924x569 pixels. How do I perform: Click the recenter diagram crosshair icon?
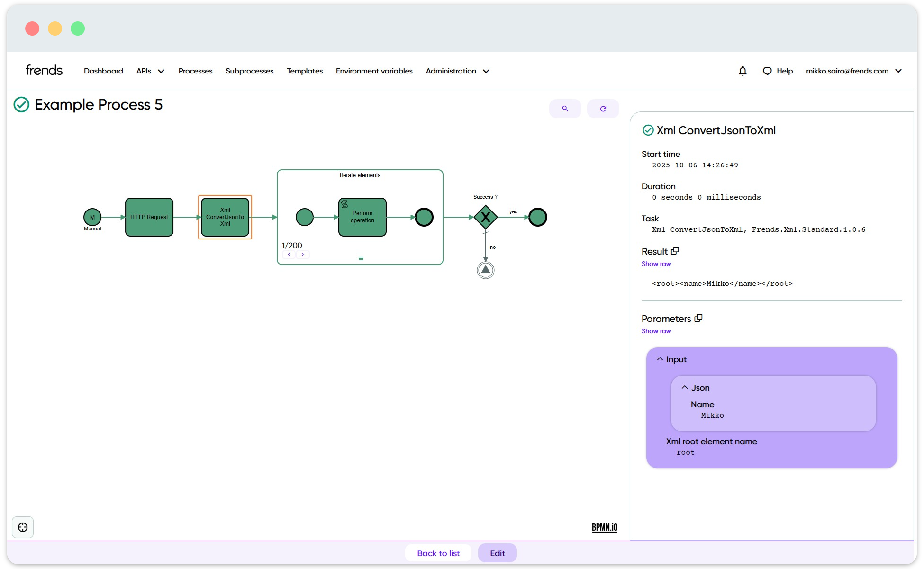tap(23, 527)
